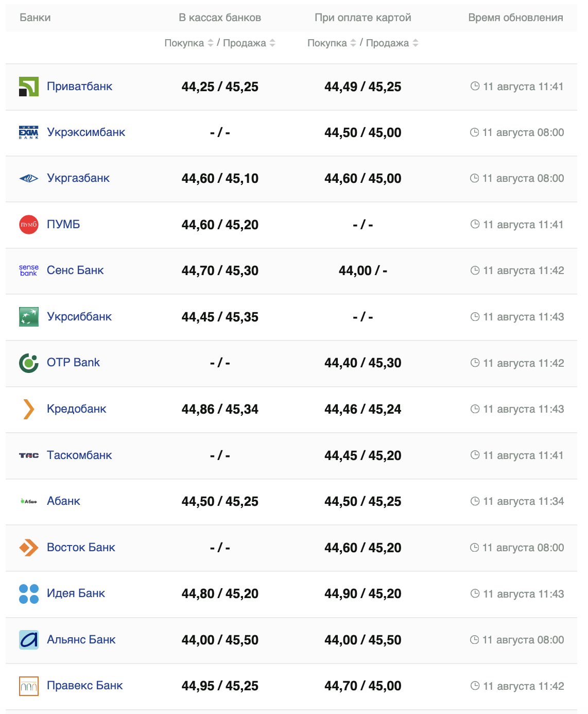Click the Укрэксимбанк EXIM logo icon

[29, 132]
